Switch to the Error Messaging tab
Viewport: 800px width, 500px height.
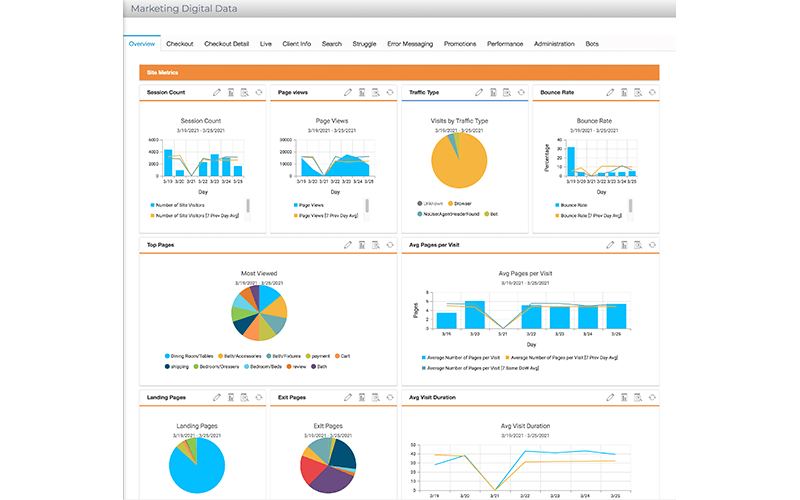(410, 44)
